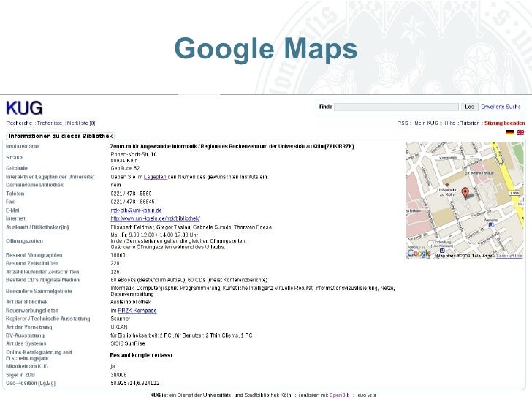
Task: Open the RRZK-Kompass link
Action: (x=137, y=311)
